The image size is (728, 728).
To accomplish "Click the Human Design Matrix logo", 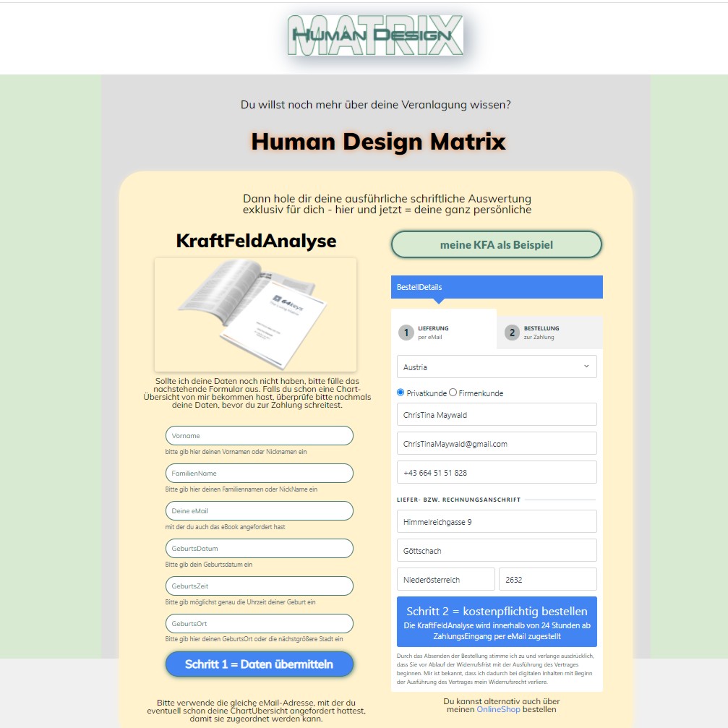I will tap(375, 35).
